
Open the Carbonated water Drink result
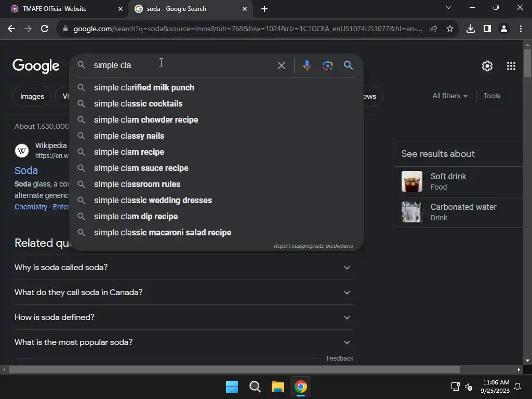pos(462,212)
